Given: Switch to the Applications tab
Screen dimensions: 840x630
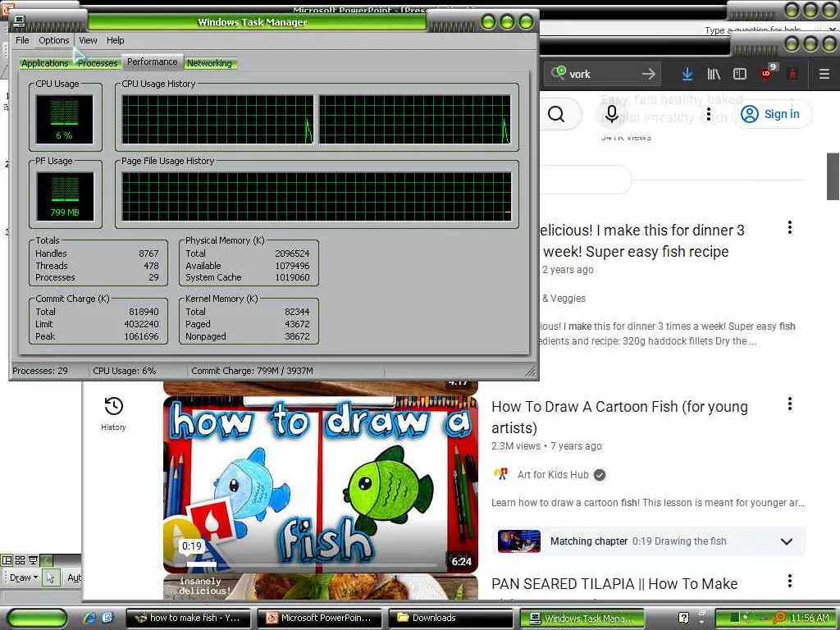Looking at the screenshot, I should pyautogui.click(x=44, y=63).
